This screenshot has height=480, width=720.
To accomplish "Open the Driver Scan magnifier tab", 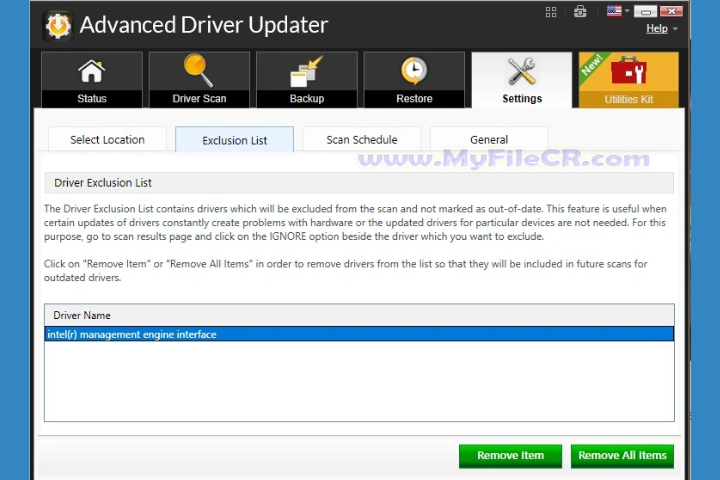I will pos(199,80).
